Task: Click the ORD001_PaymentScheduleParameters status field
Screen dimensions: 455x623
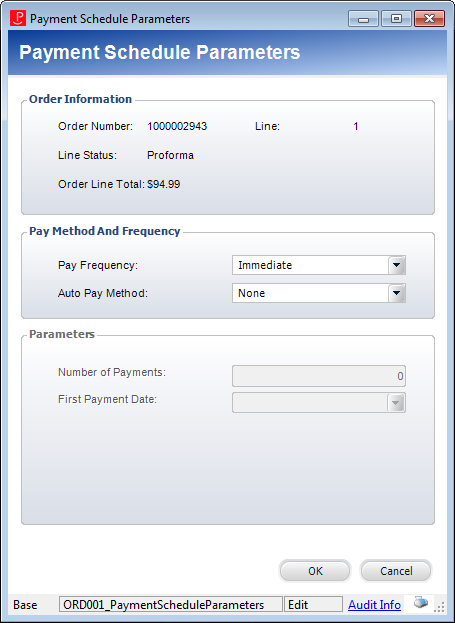Action: 171,604
